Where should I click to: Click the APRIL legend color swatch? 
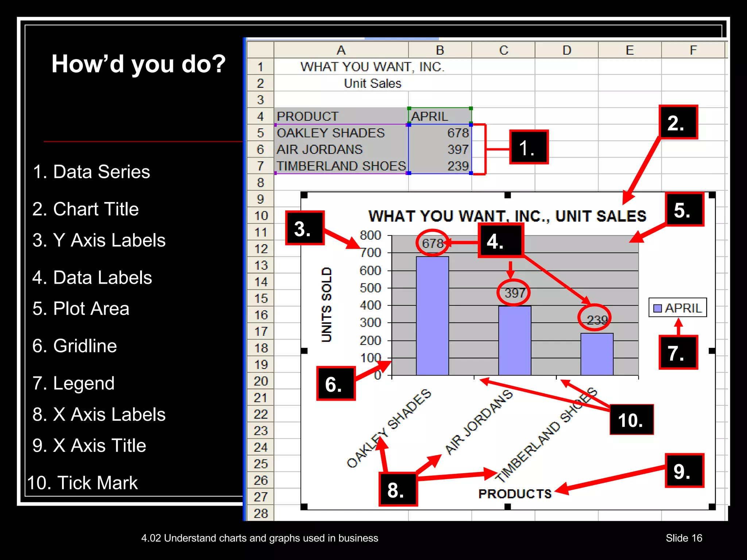click(658, 308)
